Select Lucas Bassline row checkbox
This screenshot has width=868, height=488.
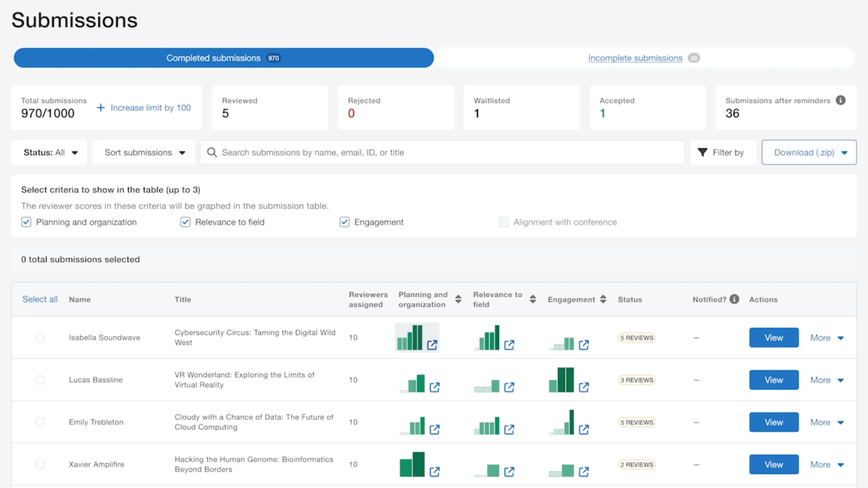(40, 380)
